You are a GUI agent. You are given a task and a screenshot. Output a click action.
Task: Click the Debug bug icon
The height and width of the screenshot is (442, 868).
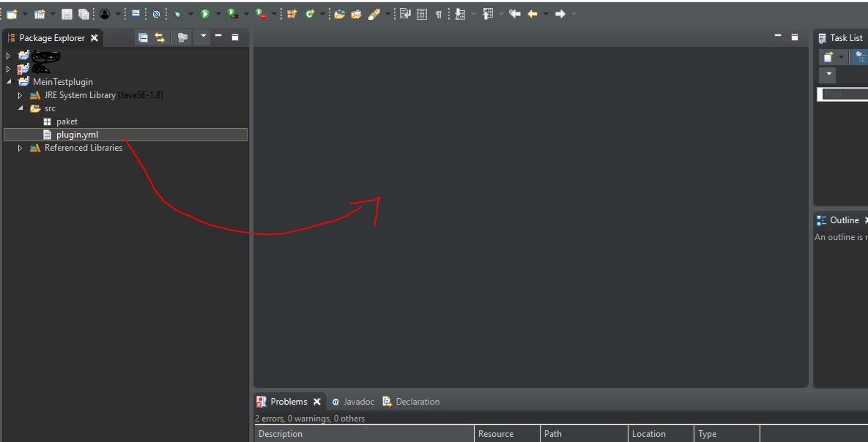178,14
